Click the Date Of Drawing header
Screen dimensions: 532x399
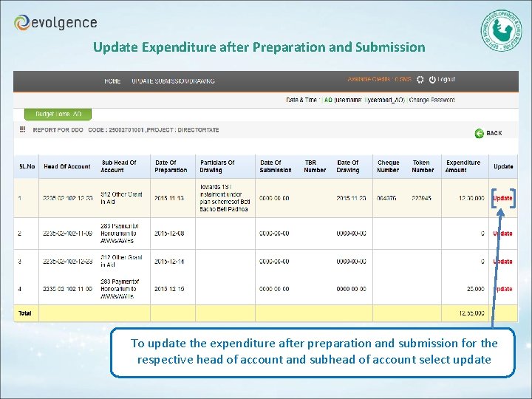[347, 166]
